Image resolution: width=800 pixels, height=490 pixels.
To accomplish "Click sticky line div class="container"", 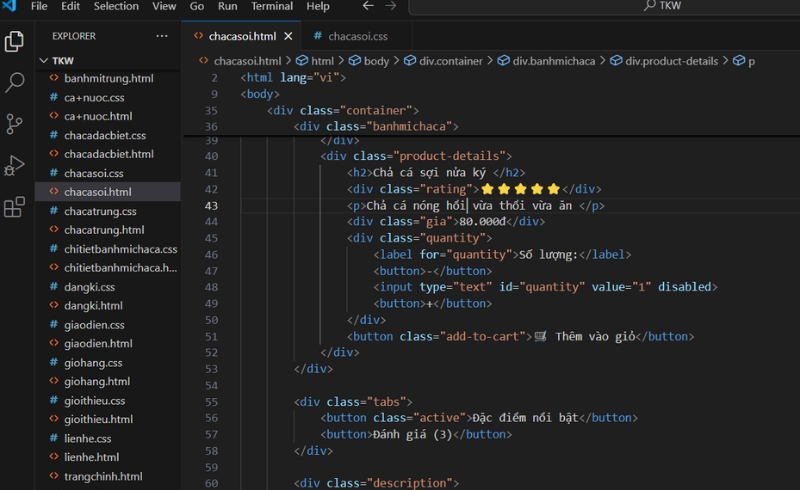I will tap(343, 110).
